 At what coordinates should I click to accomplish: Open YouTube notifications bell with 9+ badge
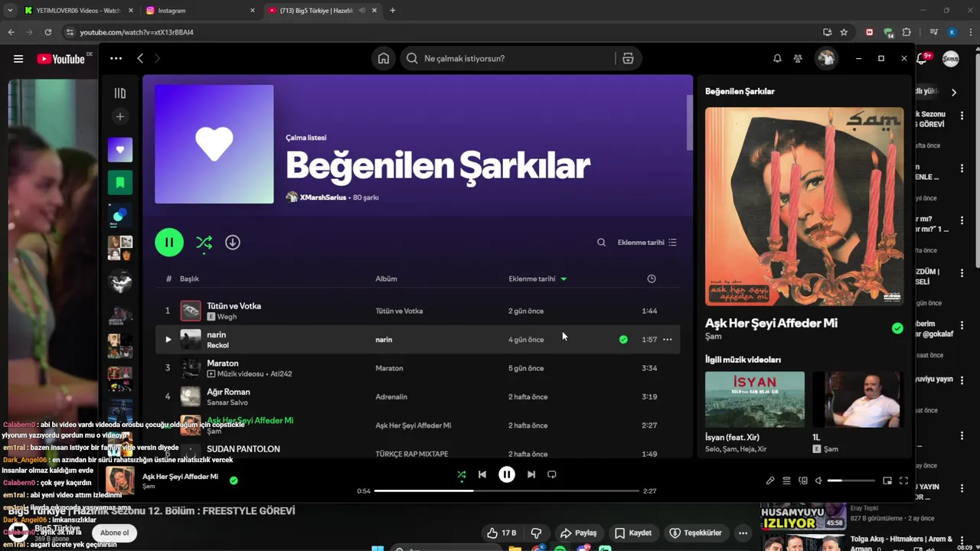point(923,58)
